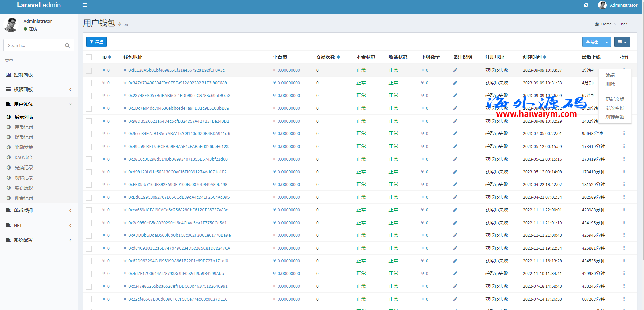The width and height of the screenshot is (644, 310).
Task: Click the ID column sort icon
Action: tap(110, 57)
